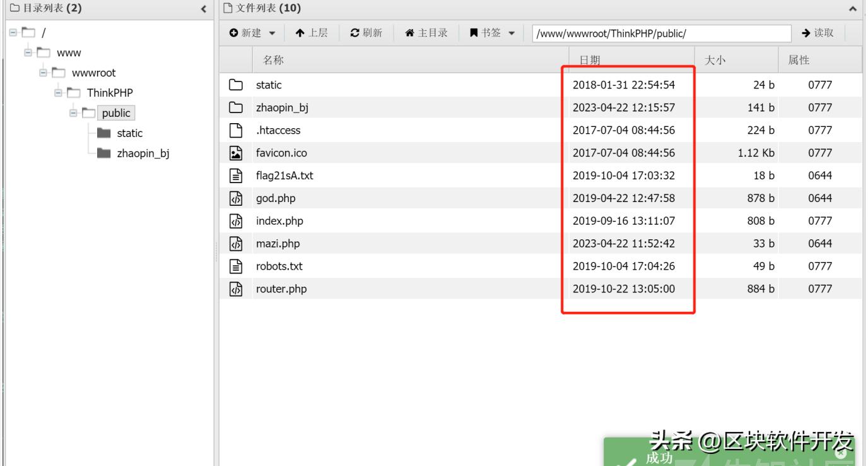Screen dimensions: 868x466
Task: Select the static file name
Action: [x=269, y=85]
